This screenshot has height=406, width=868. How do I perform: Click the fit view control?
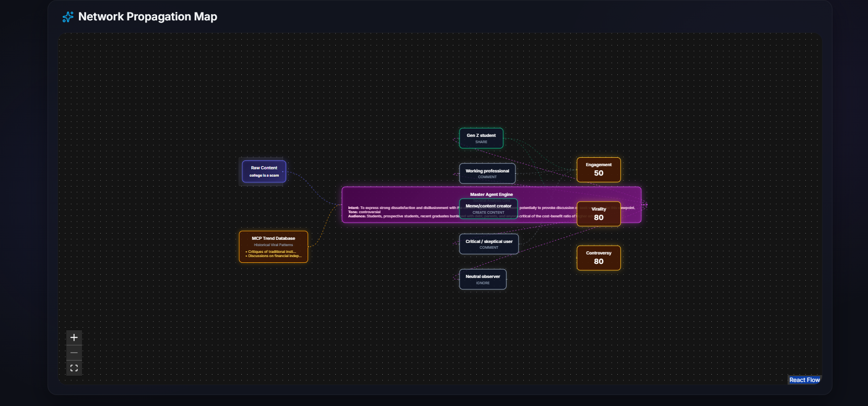(74, 368)
